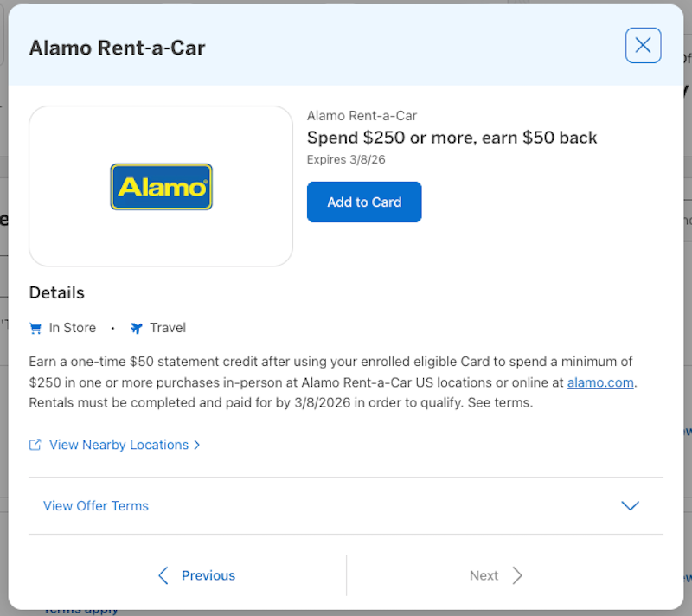Click the chevron next to View Nearby Locations
Screen dimensions: 692x616
pos(197,445)
